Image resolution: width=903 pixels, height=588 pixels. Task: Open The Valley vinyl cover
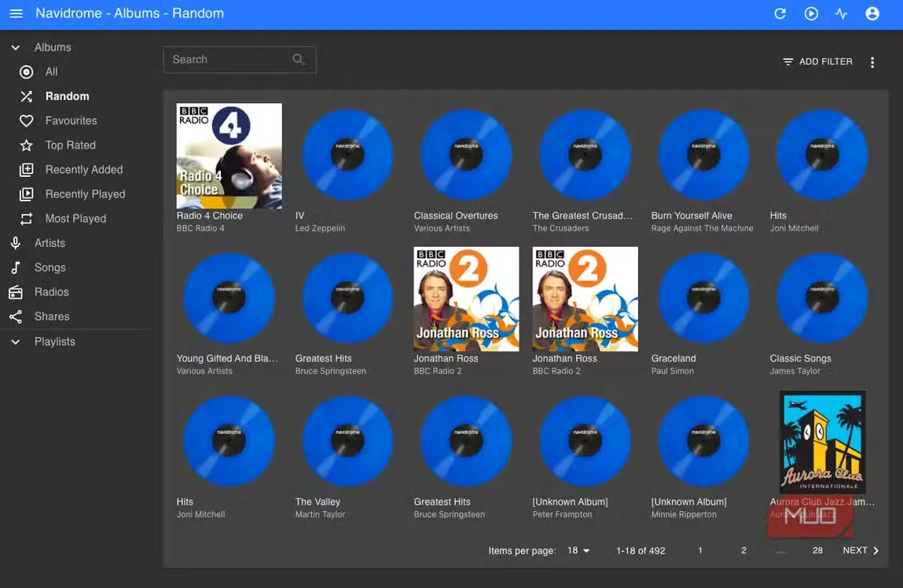pos(347,441)
